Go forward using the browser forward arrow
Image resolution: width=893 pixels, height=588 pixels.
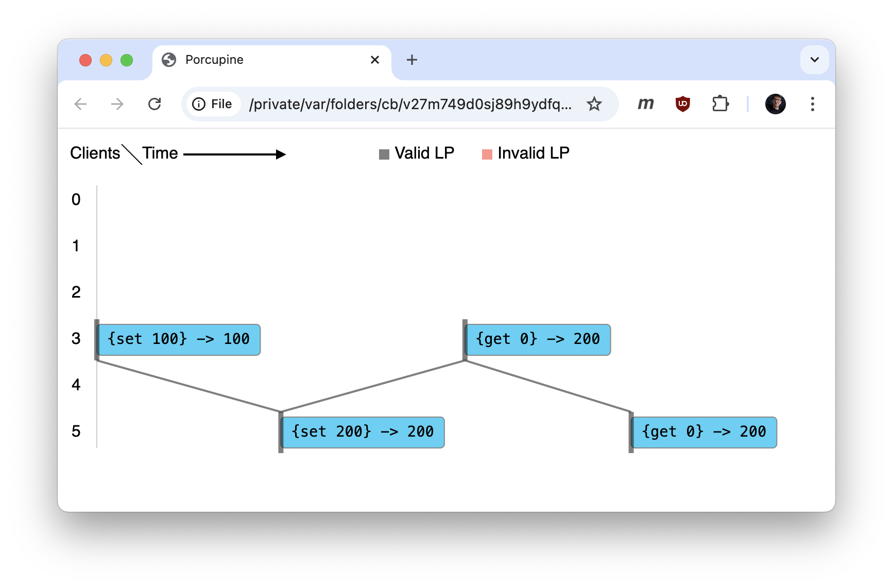tap(117, 104)
